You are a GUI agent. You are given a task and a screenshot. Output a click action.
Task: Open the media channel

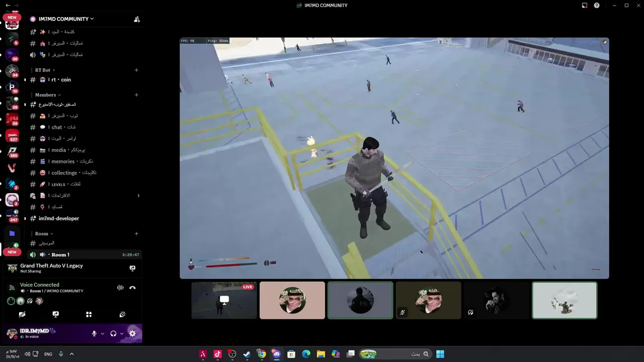coord(84,150)
